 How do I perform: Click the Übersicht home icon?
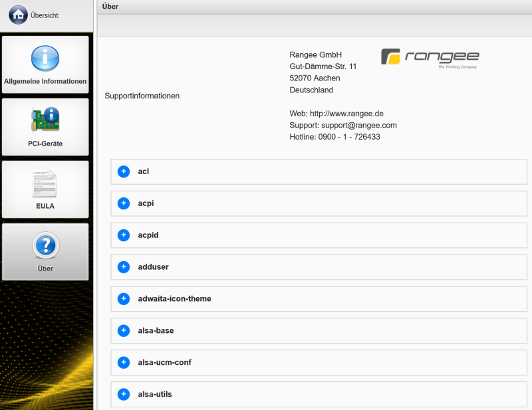point(19,15)
